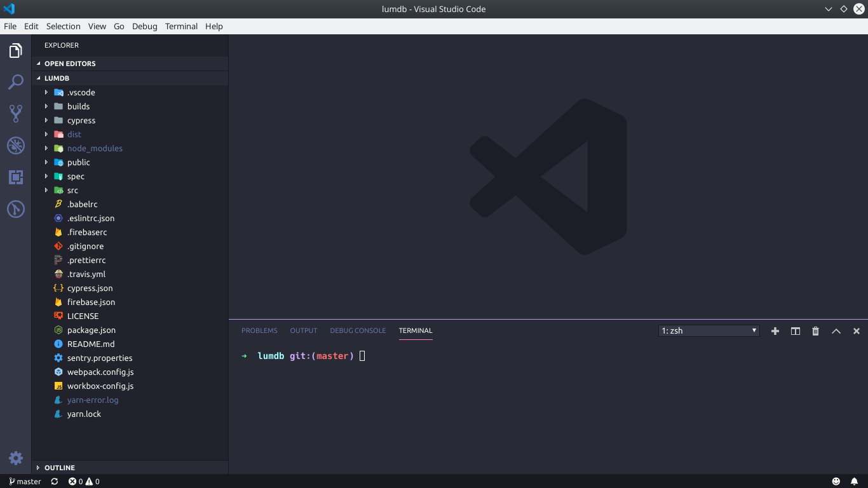This screenshot has height=488, width=868.
Task: Split the terminal panel
Action: pos(795,331)
